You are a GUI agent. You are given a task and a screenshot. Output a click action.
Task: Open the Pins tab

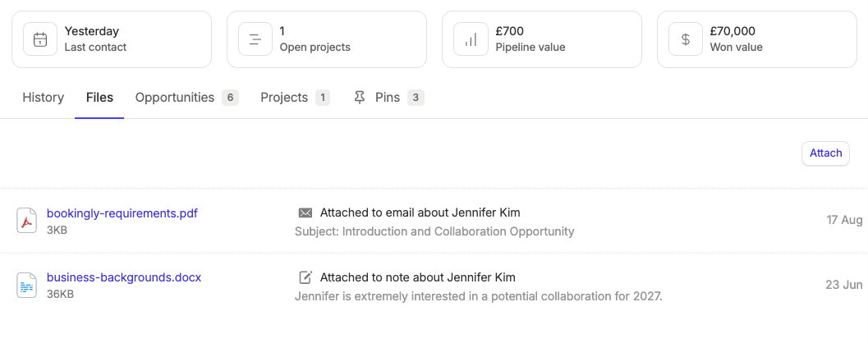coord(388,98)
